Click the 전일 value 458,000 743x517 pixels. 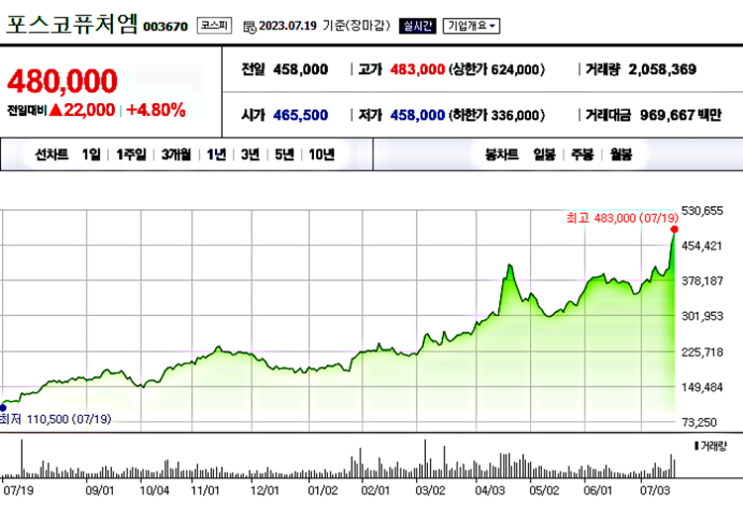click(300, 70)
